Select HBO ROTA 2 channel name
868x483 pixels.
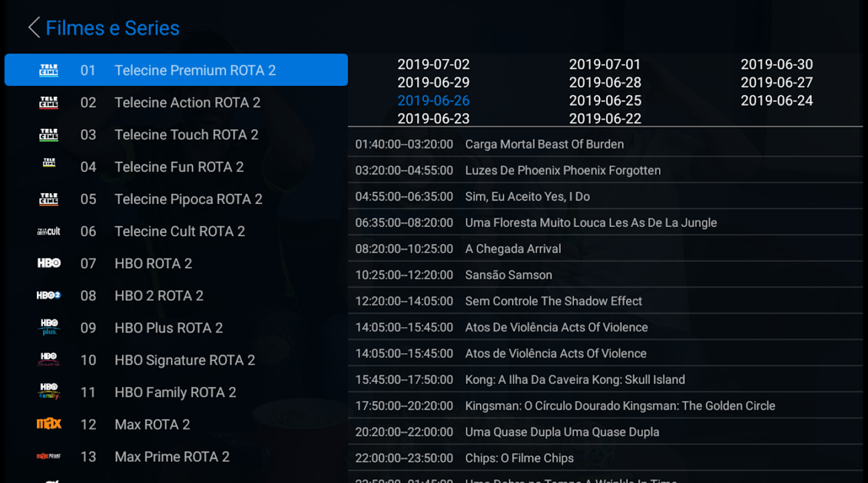tap(153, 263)
